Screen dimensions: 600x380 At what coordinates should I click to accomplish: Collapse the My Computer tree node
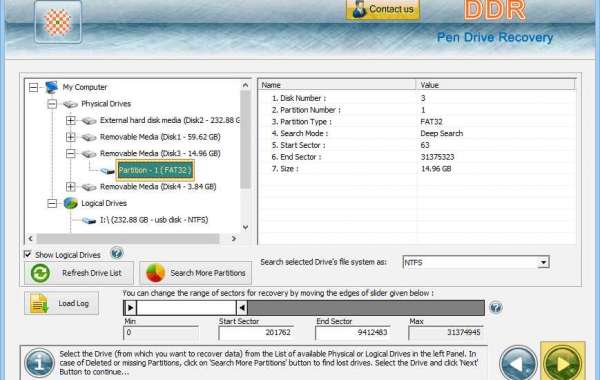point(34,87)
